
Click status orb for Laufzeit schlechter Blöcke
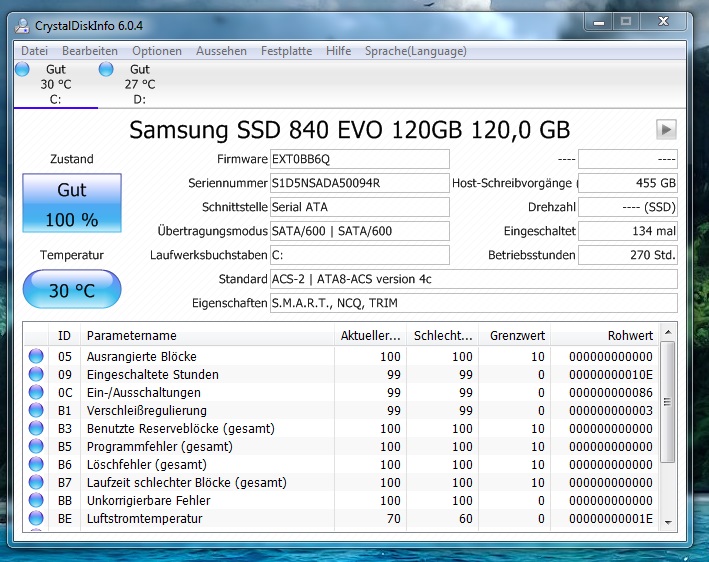coord(36,482)
